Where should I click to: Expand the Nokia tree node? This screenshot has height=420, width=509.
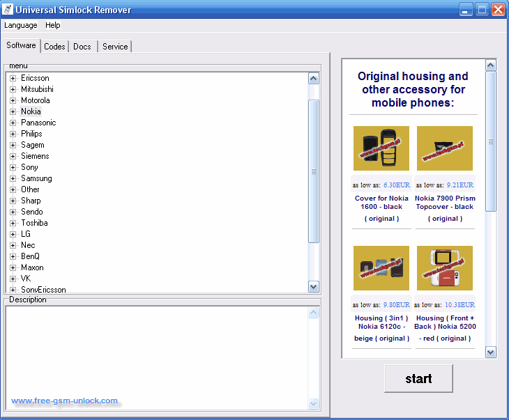(x=13, y=111)
